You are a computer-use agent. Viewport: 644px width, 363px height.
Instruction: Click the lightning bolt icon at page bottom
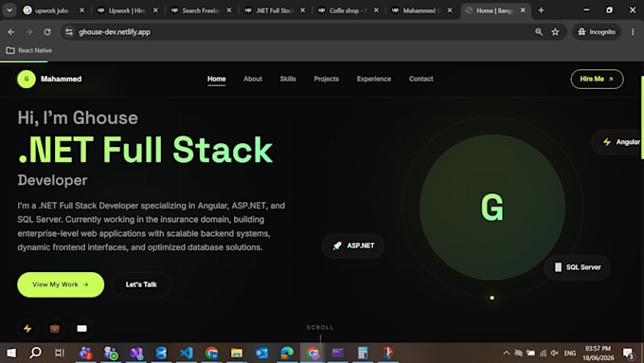tap(27, 329)
